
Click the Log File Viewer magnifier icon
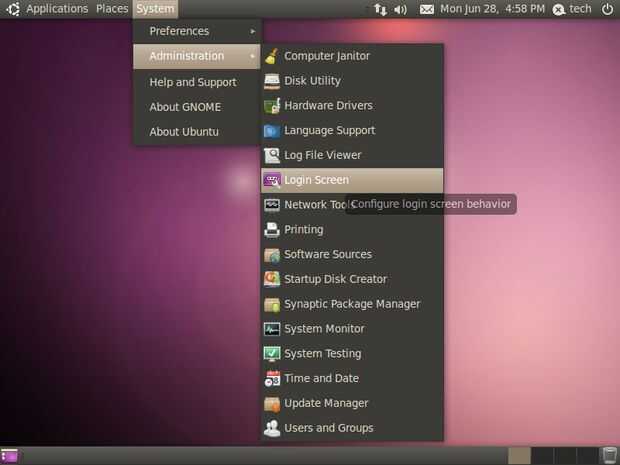pyautogui.click(x=272, y=156)
